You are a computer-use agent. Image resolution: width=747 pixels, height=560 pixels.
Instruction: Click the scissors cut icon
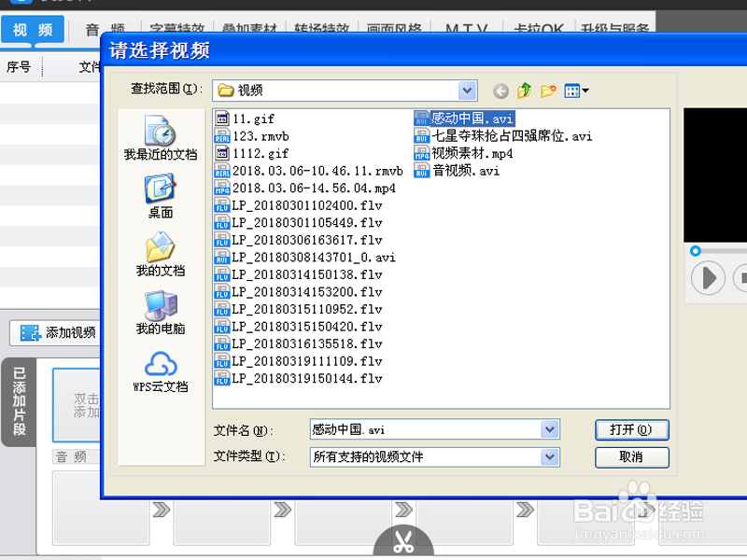point(403,541)
